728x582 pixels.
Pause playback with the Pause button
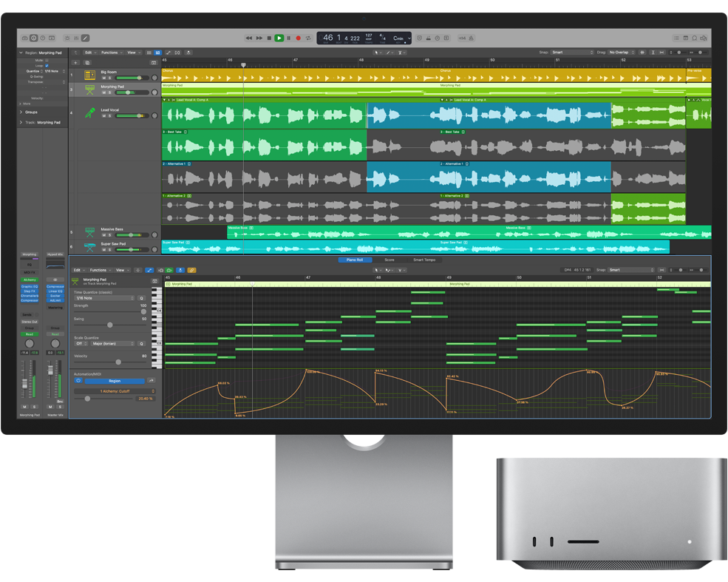[289, 38]
